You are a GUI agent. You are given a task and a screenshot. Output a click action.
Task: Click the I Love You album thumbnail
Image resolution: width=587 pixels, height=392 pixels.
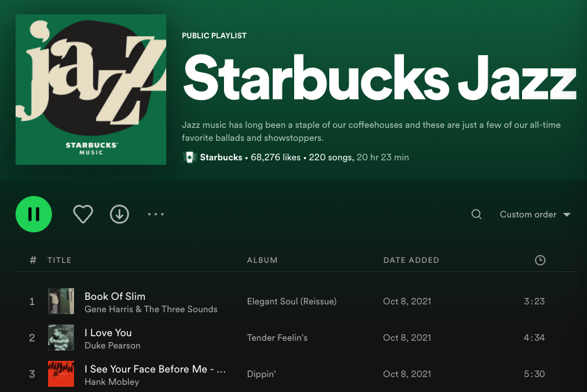(x=61, y=337)
